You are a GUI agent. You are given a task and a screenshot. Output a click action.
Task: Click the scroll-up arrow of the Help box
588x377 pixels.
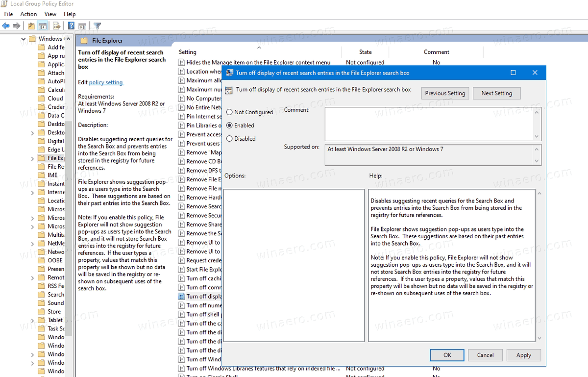(x=539, y=194)
